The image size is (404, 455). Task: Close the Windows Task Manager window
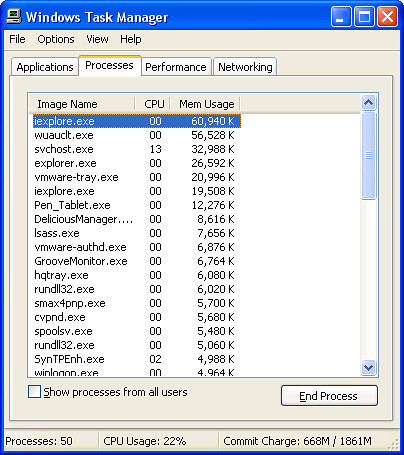pyautogui.click(x=387, y=16)
